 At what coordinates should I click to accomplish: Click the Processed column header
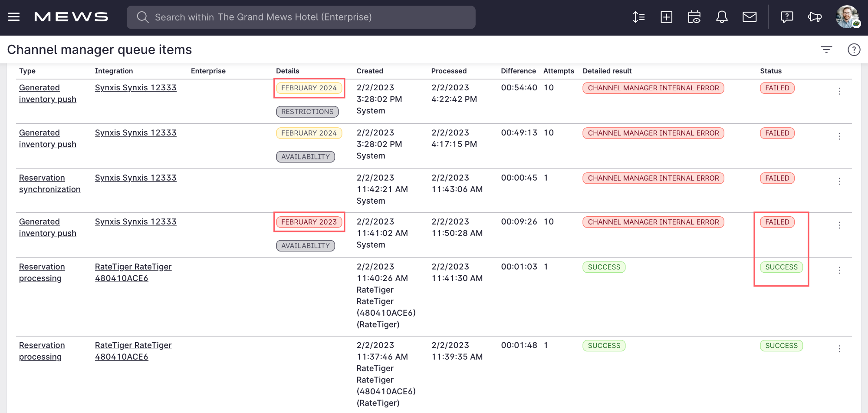coord(449,71)
